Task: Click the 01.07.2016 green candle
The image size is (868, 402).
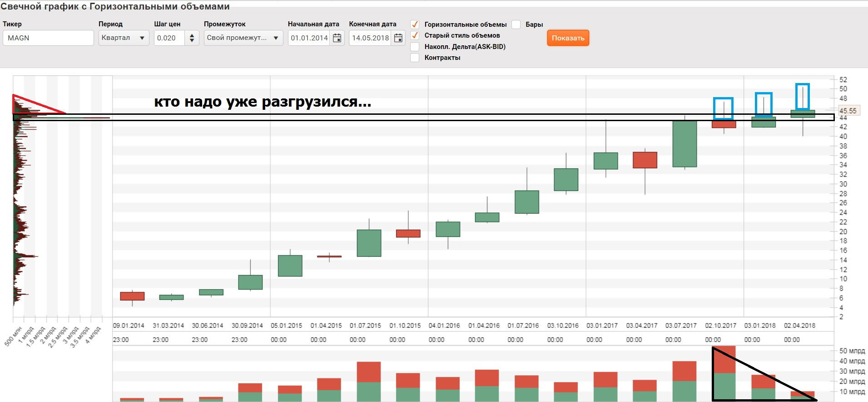Action: pyautogui.click(x=527, y=202)
